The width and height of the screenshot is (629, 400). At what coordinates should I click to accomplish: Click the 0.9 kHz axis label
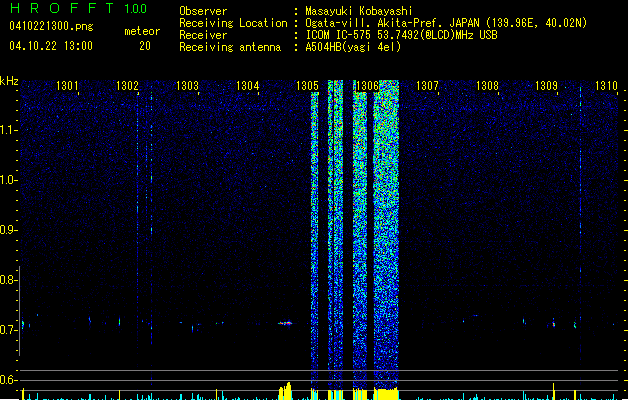pos(9,230)
